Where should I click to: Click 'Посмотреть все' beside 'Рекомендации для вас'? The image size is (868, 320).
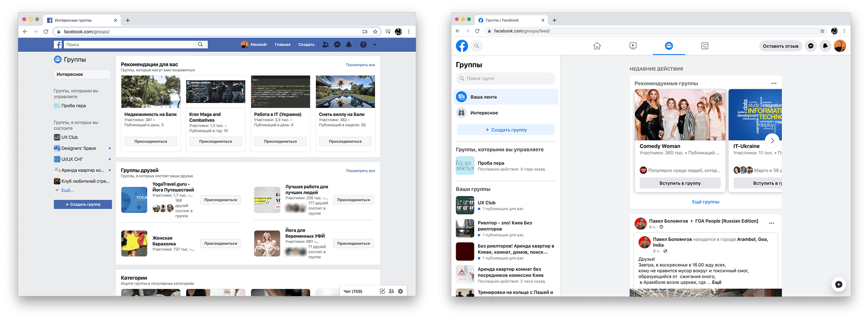pos(360,65)
